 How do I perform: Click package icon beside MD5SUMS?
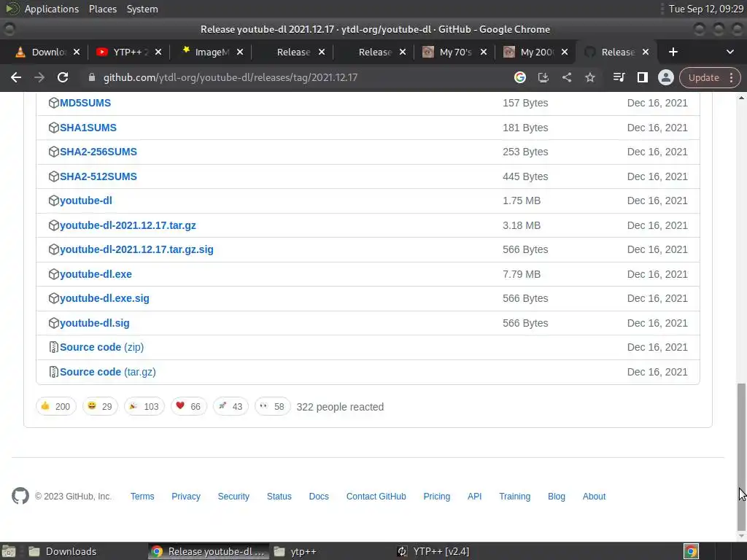pyautogui.click(x=53, y=103)
